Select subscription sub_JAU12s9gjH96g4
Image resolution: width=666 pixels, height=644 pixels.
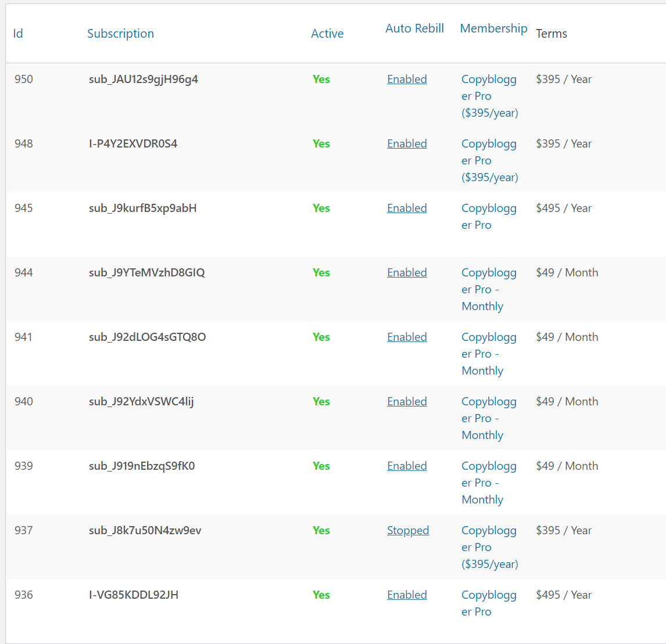143,80
